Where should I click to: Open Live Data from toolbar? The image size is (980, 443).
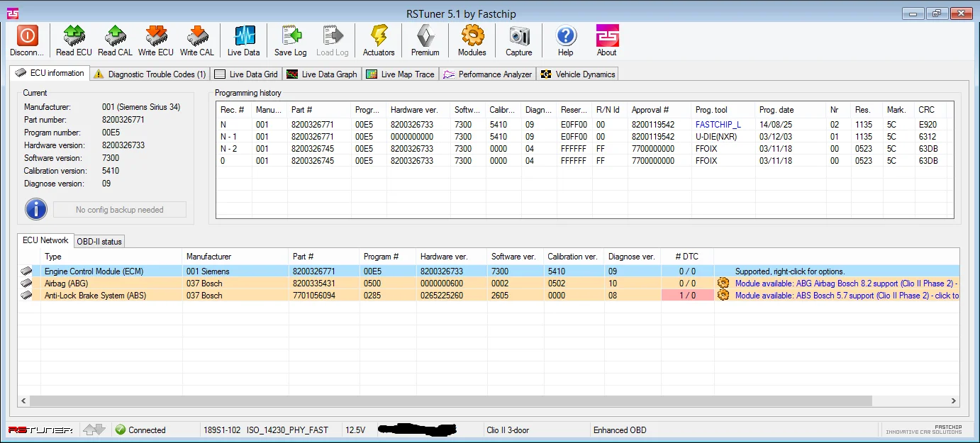click(244, 35)
